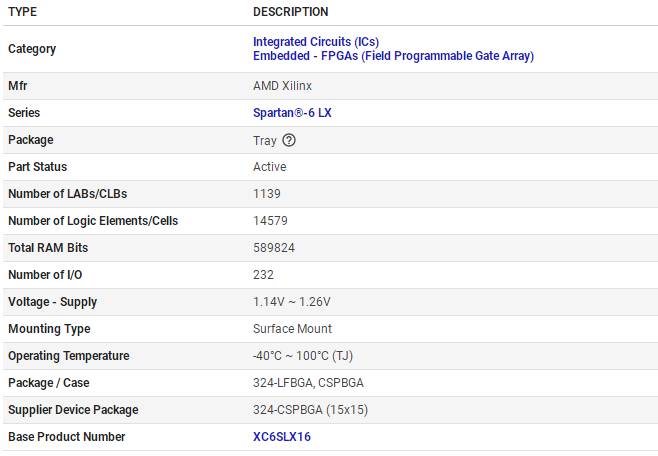658x456 pixels.
Task: Click the Surface Mount mounting type value
Action: click(292, 329)
